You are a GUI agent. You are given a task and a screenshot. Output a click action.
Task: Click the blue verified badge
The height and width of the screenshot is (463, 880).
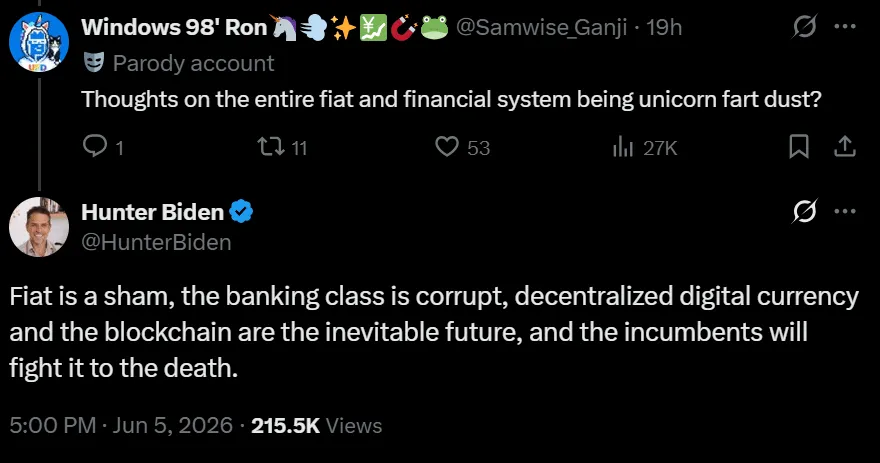(x=241, y=212)
